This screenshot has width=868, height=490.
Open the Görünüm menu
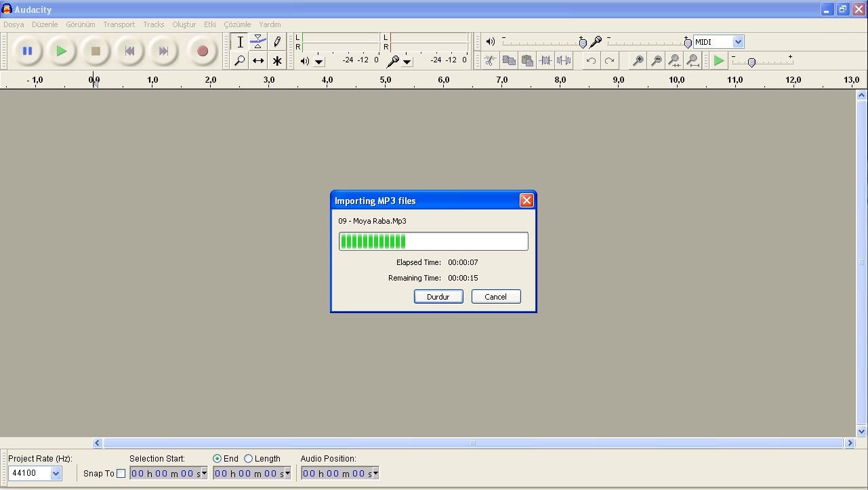81,24
